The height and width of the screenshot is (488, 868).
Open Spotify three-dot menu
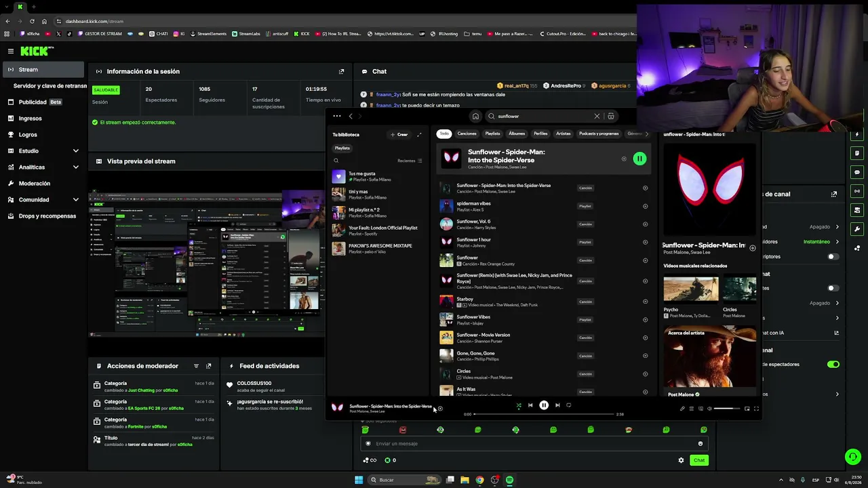click(337, 116)
